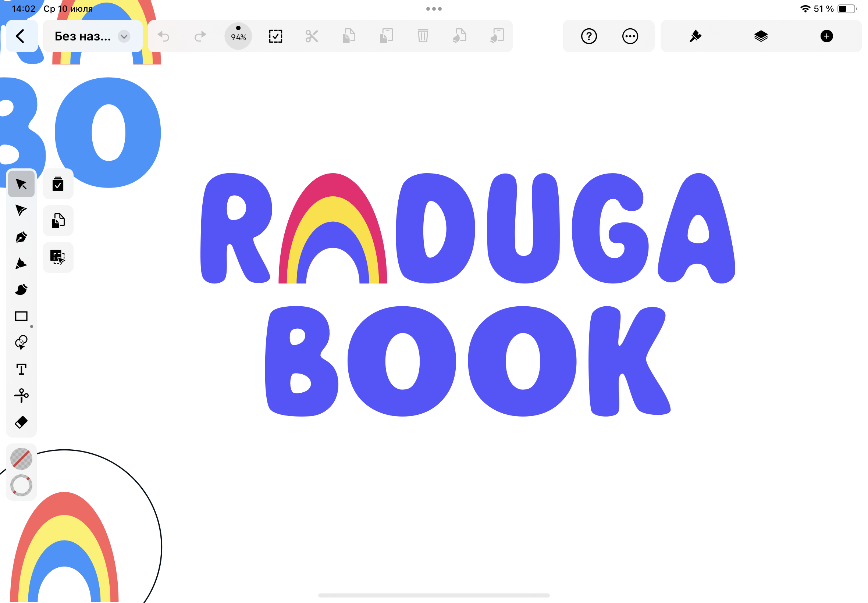Tap the fill color swatch
This screenshot has height=603, width=868.
click(x=21, y=459)
